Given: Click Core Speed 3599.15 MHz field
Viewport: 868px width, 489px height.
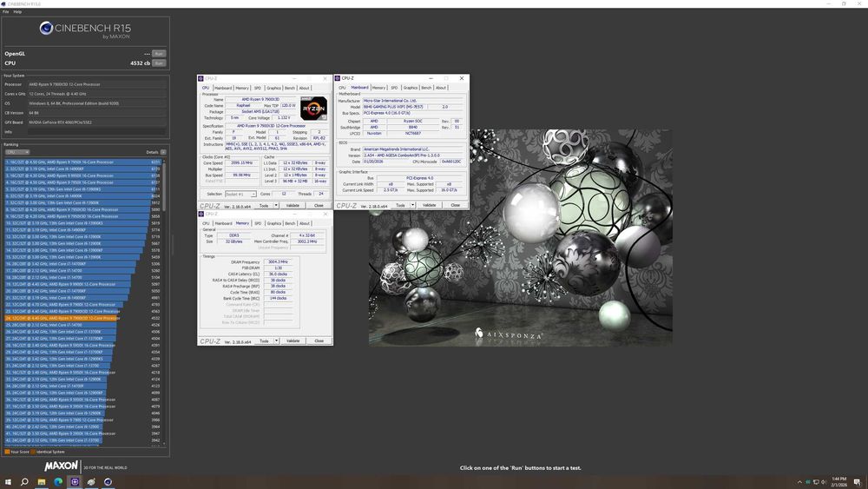Looking at the screenshot, I should click(240, 162).
